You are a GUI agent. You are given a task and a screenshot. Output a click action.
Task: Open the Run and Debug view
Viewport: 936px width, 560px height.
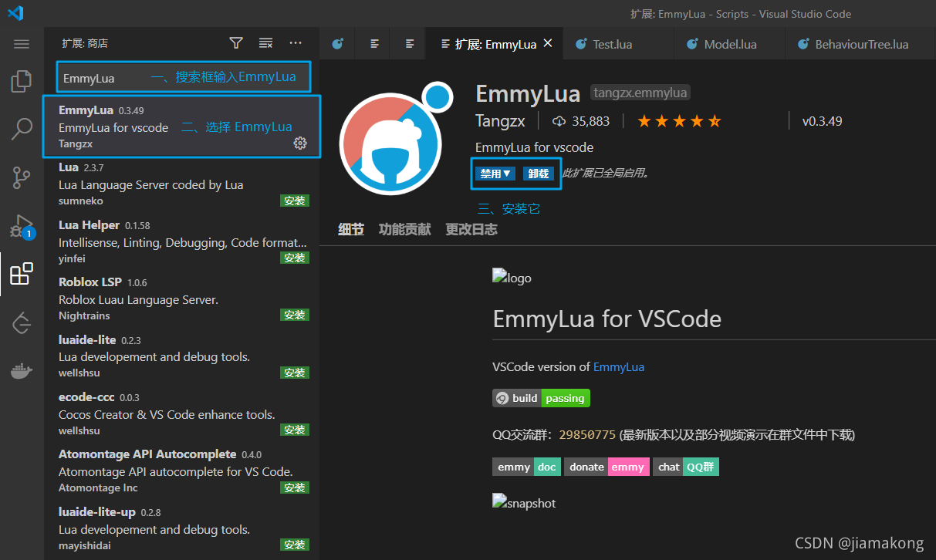click(x=22, y=226)
